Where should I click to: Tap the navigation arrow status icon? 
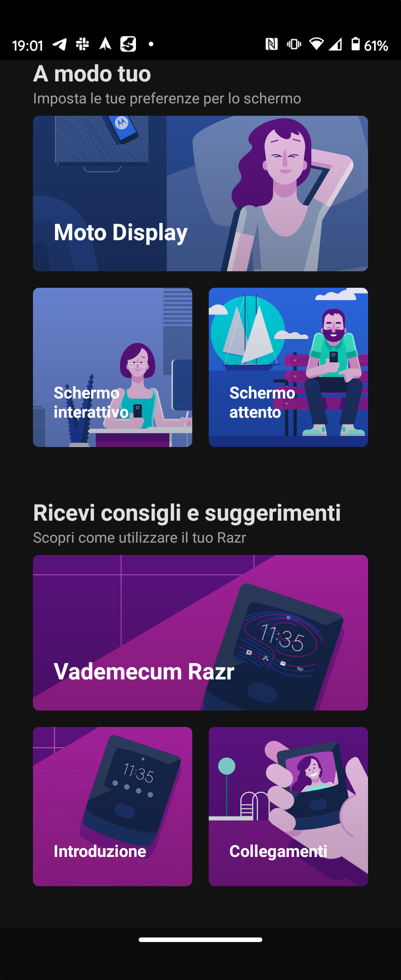105,44
